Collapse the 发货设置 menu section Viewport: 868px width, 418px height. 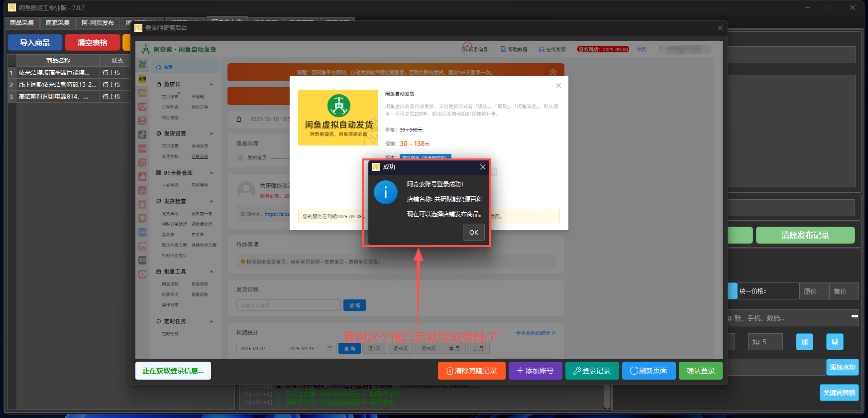pyautogui.click(x=212, y=134)
